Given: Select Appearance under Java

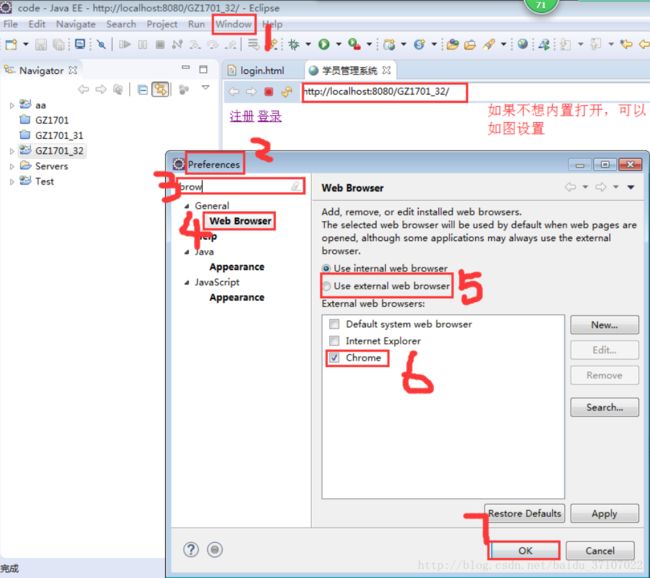Looking at the screenshot, I should click(237, 267).
